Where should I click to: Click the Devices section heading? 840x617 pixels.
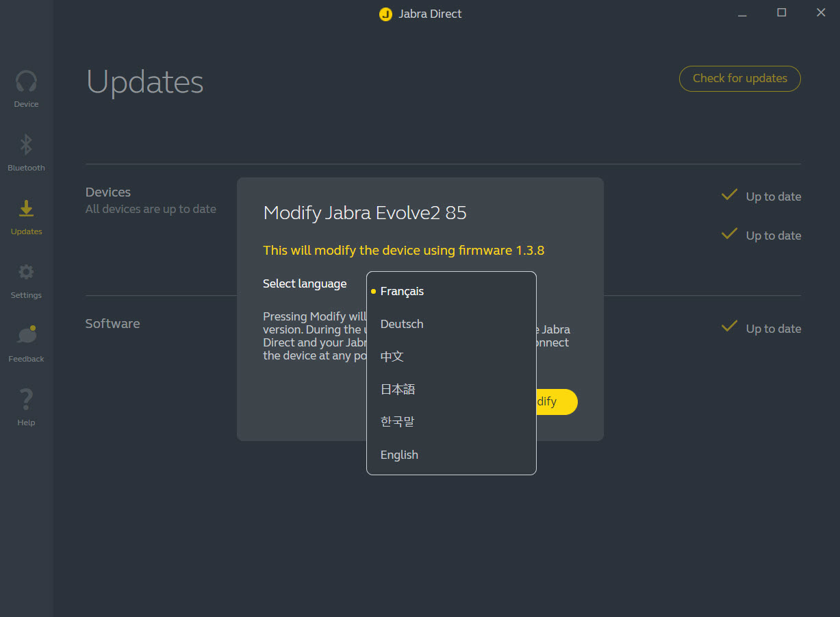point(108,192)
